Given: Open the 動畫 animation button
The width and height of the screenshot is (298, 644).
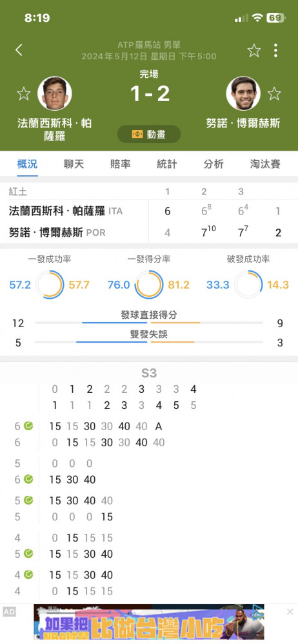Looking at the screenshot, I should 149,134.
